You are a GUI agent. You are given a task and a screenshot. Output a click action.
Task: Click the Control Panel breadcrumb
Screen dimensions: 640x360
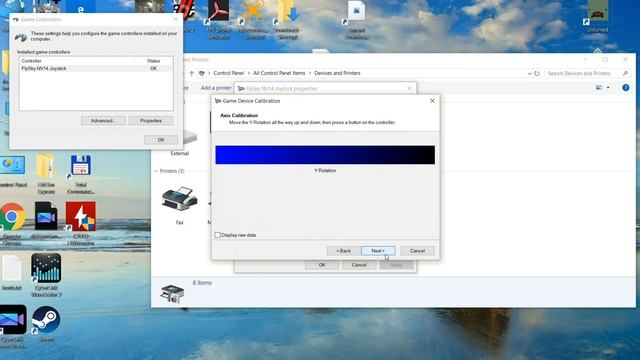click(x=229, y=73)
